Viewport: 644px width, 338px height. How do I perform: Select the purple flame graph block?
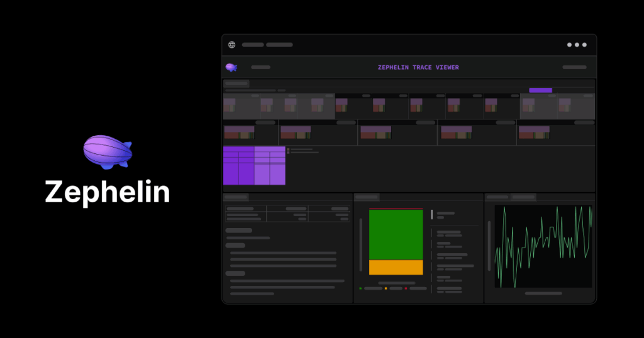pos(254,166)
